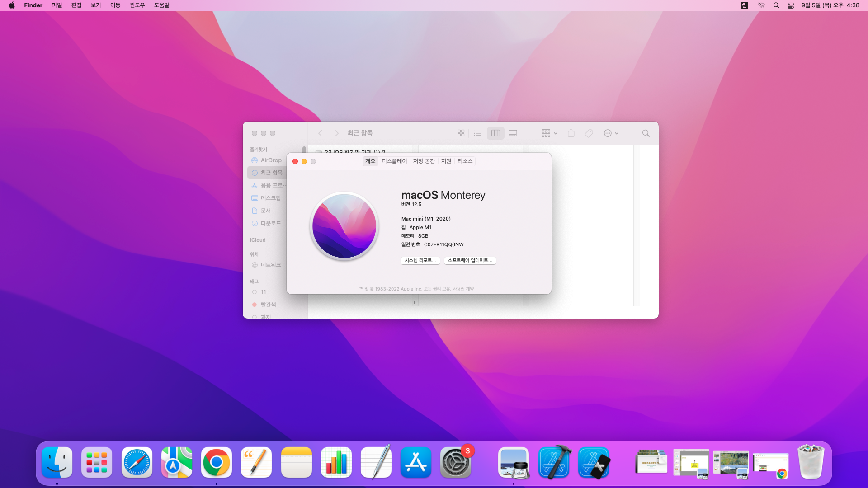Select the 빨간색 tag in sidebar
This screenshot has height=488, width=868.
[267, 305]
